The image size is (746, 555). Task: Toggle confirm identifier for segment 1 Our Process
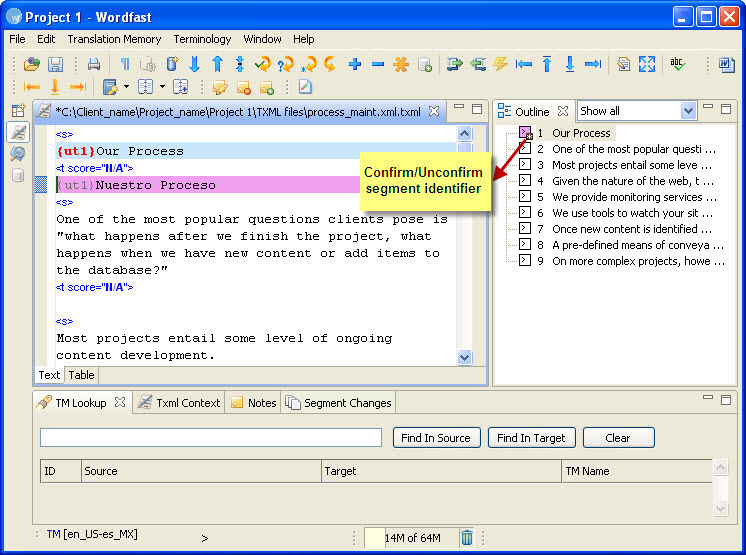525,132
